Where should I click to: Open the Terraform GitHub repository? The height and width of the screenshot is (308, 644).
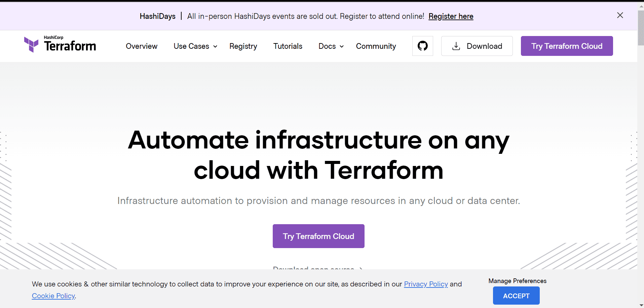click(422, 46)
